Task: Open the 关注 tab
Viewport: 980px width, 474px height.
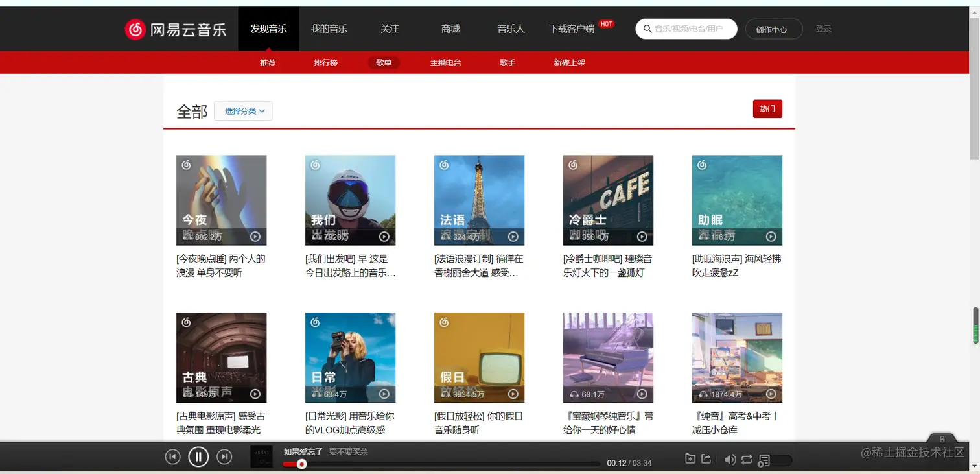Action: click(390, 29)
